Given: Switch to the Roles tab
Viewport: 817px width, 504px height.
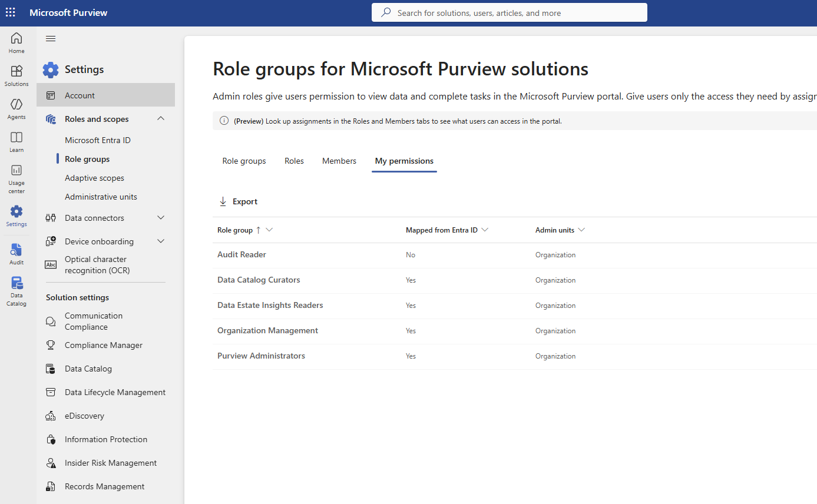Looking at the screenshot, I should [x=294, y=161].
